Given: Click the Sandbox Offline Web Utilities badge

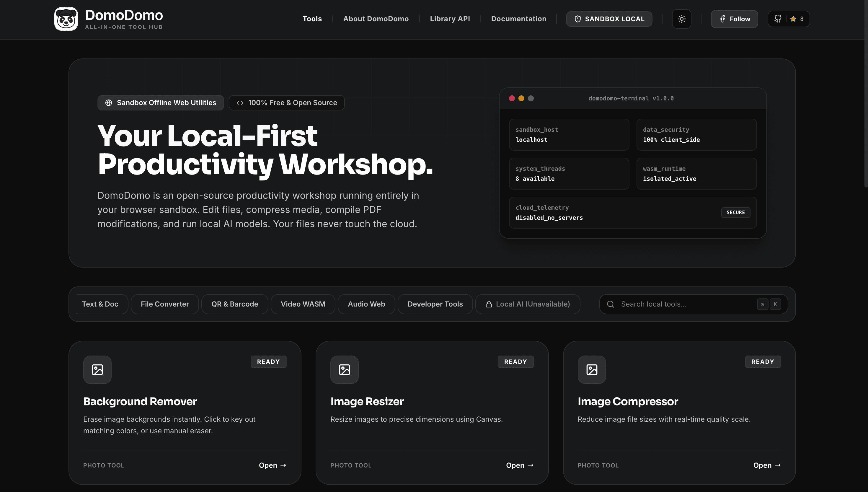Looking at the screenshot, I should coord(160,103).
